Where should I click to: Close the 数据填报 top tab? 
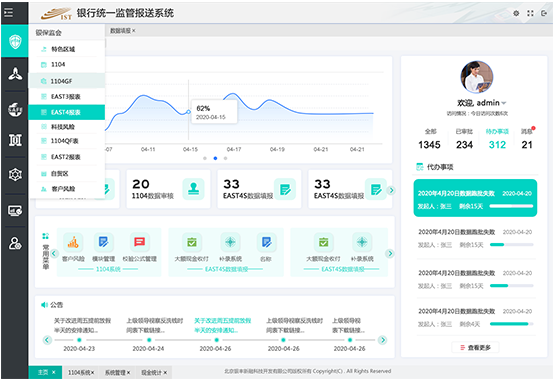tap(134, 31)
